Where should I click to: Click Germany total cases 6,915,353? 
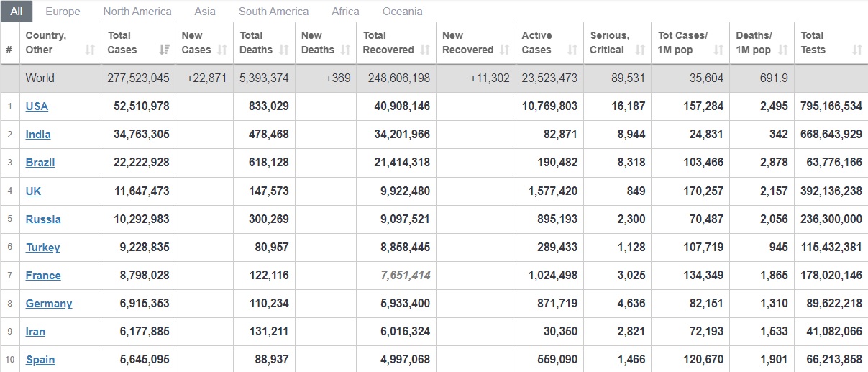tap(145, 304)
